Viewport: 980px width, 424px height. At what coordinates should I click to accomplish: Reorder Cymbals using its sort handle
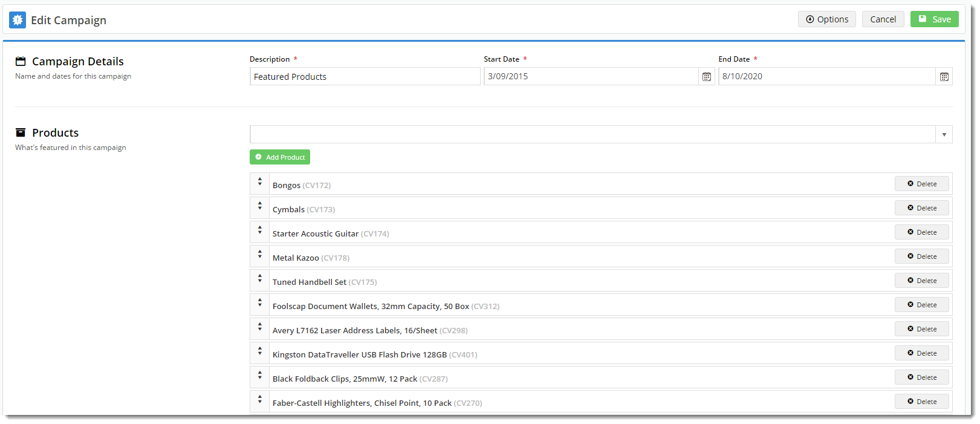(260, 205)
